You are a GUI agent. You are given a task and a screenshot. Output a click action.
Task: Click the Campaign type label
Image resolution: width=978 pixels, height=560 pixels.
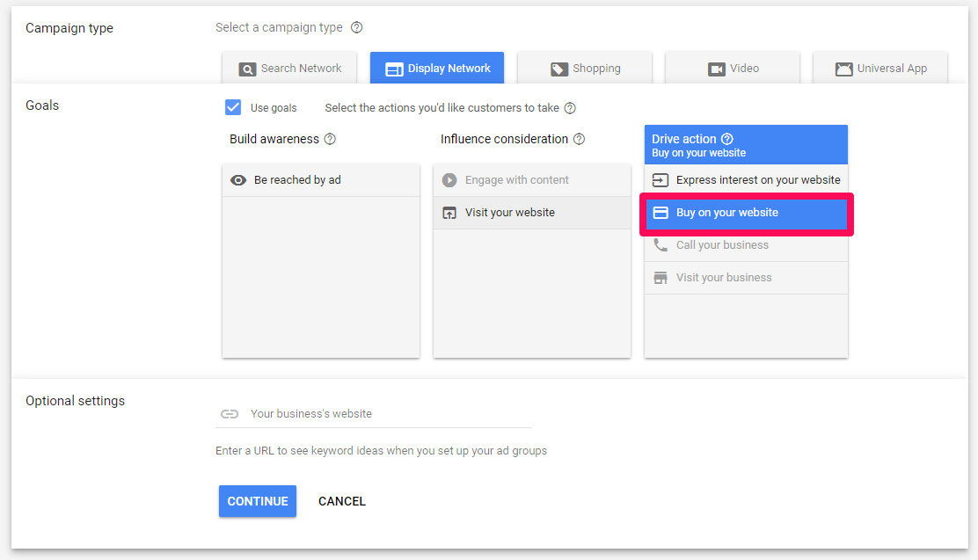tap(69, 28)
